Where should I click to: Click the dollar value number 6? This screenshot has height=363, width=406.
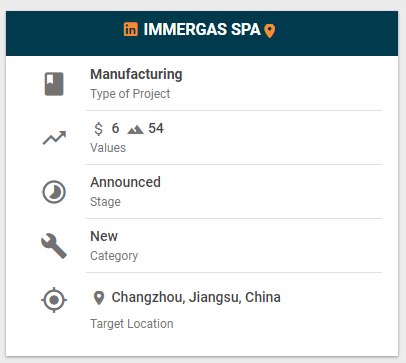coord(115,128)
